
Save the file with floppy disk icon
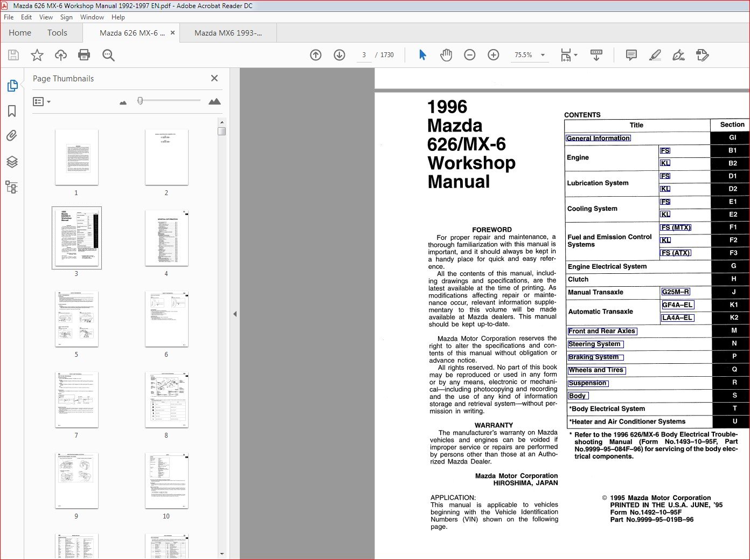tap(13, 55)
